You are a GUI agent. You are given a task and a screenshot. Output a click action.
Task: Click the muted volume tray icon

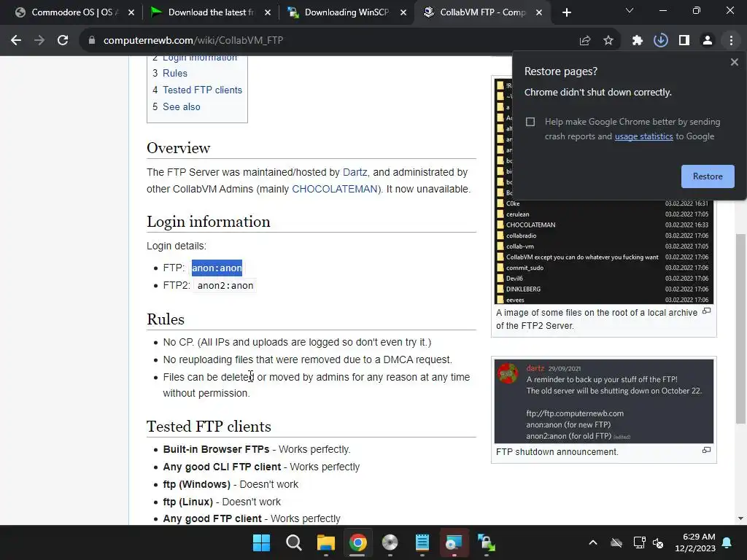coord(659,542)
